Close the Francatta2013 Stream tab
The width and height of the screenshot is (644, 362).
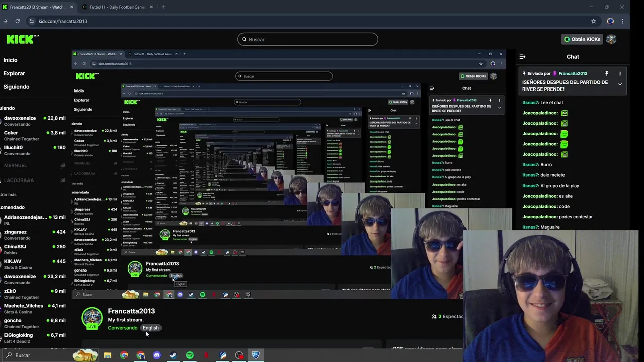click(71, 7)
